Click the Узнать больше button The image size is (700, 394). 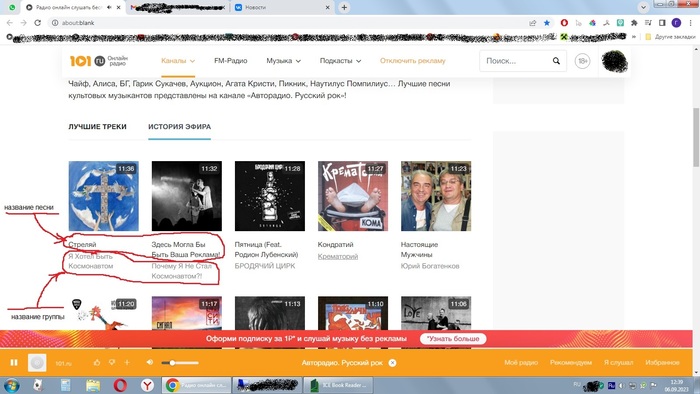pos(453,339)
